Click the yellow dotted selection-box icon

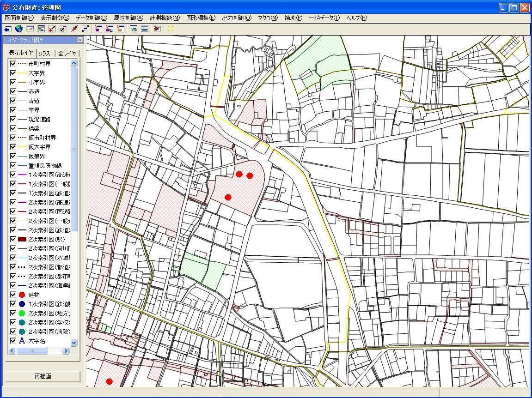170,29
